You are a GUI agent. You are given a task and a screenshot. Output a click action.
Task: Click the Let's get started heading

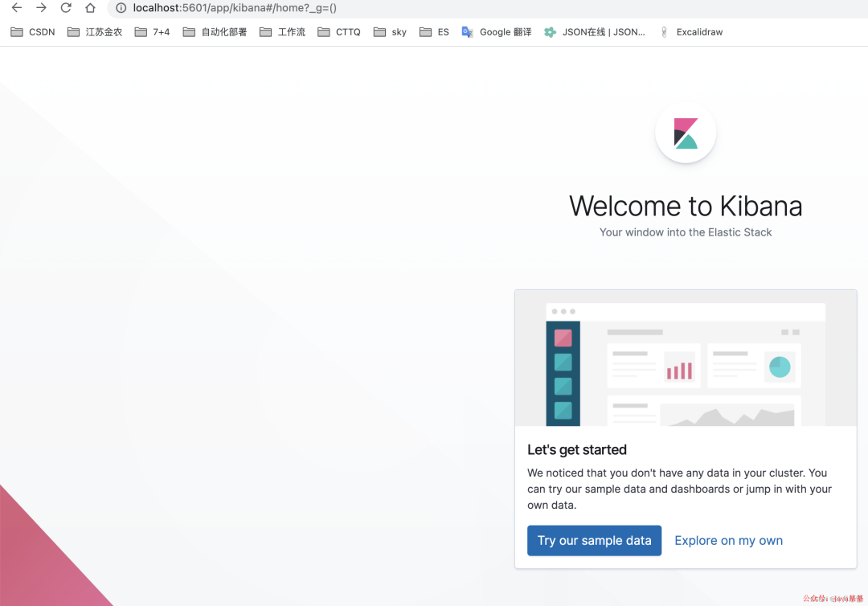(577, 449)
